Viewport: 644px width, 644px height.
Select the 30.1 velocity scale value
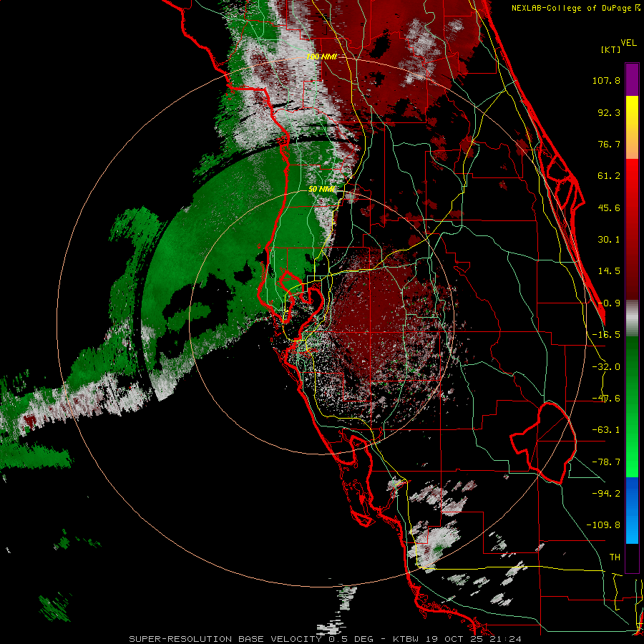[x=609, y=240]
